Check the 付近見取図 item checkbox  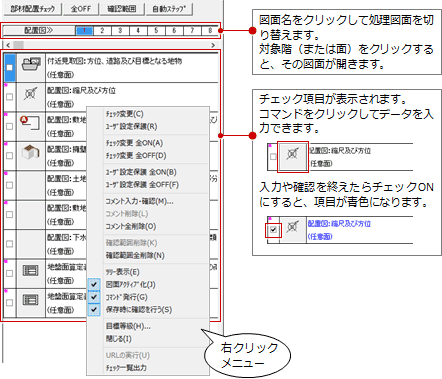pos(9,68)
